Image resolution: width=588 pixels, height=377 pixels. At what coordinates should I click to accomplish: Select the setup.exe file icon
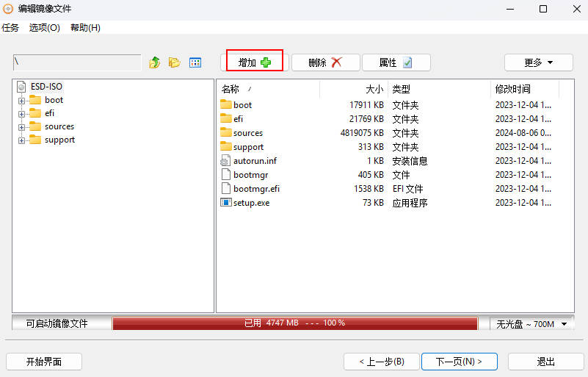point(226,202)
